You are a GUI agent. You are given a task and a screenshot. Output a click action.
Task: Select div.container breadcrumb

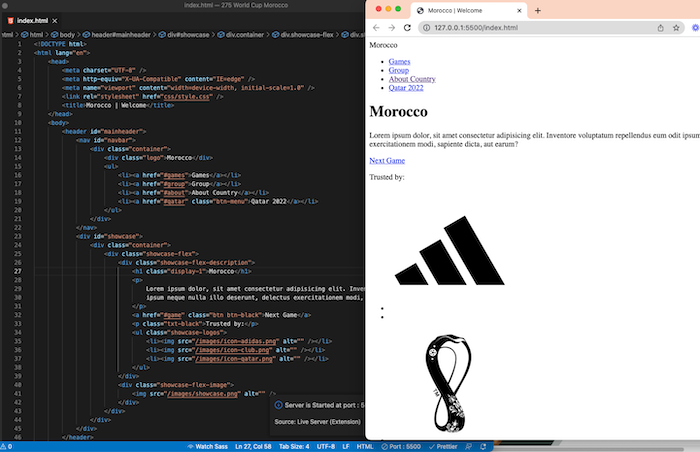click(241, 34)
